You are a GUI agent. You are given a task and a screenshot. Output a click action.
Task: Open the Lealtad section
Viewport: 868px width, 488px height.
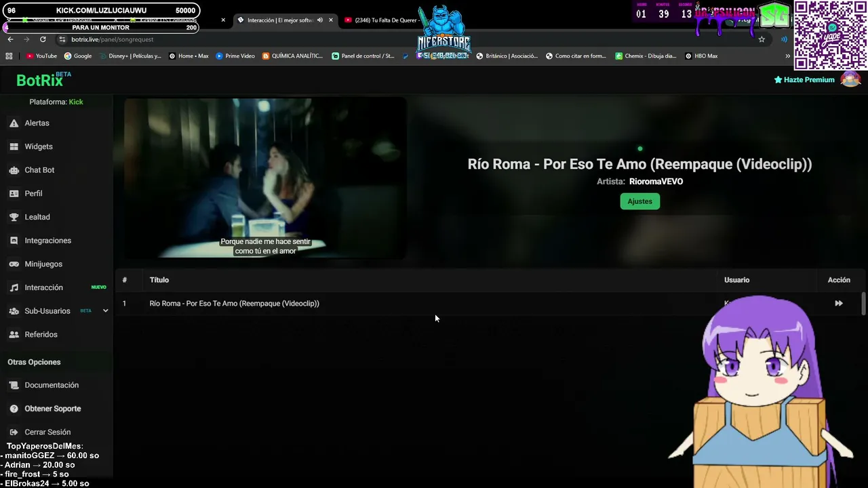(x=56, y=217)
